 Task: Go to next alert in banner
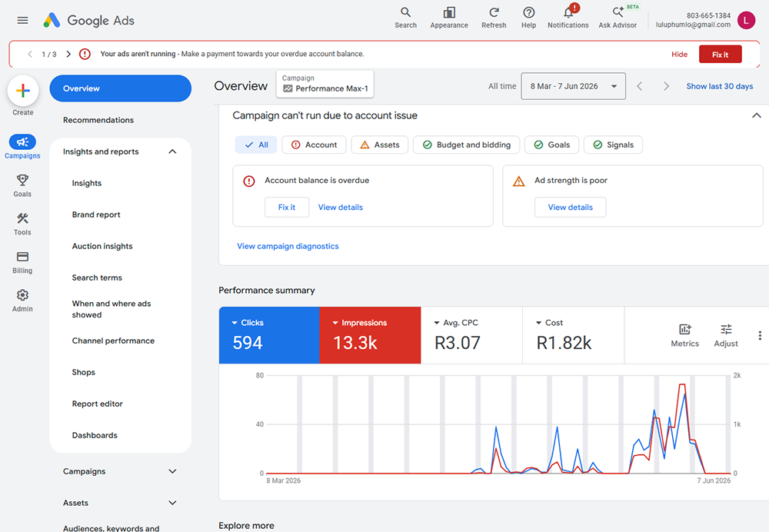coord(68,54)
